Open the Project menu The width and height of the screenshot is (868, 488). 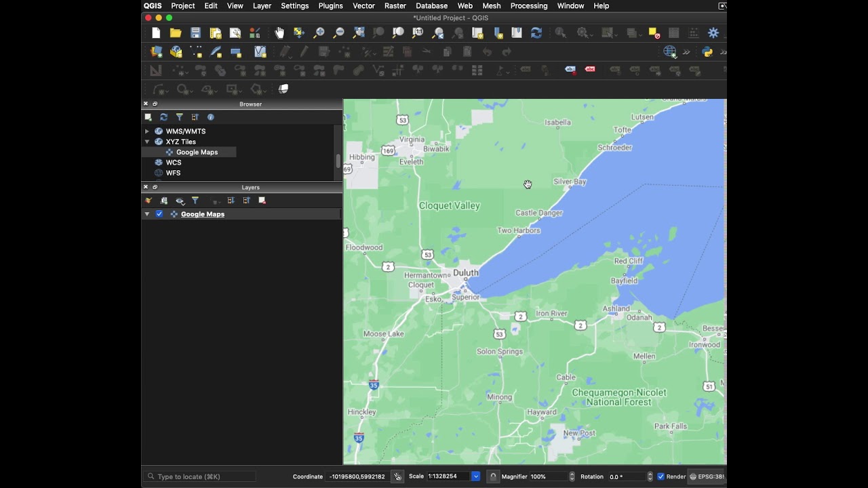pos(182,5)
